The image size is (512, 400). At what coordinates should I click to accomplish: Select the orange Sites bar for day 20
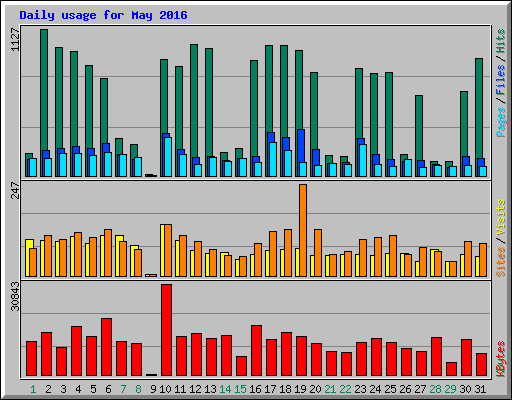318,253
